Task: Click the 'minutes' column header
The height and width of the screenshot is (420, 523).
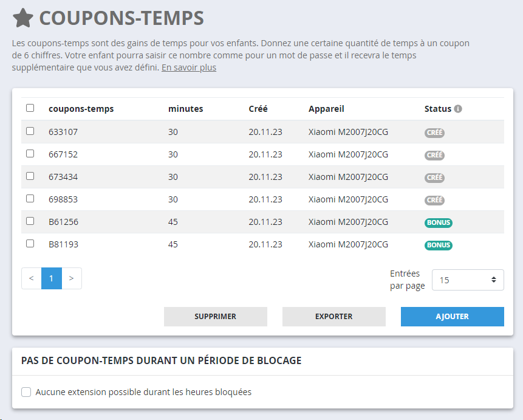Action: 186,109
